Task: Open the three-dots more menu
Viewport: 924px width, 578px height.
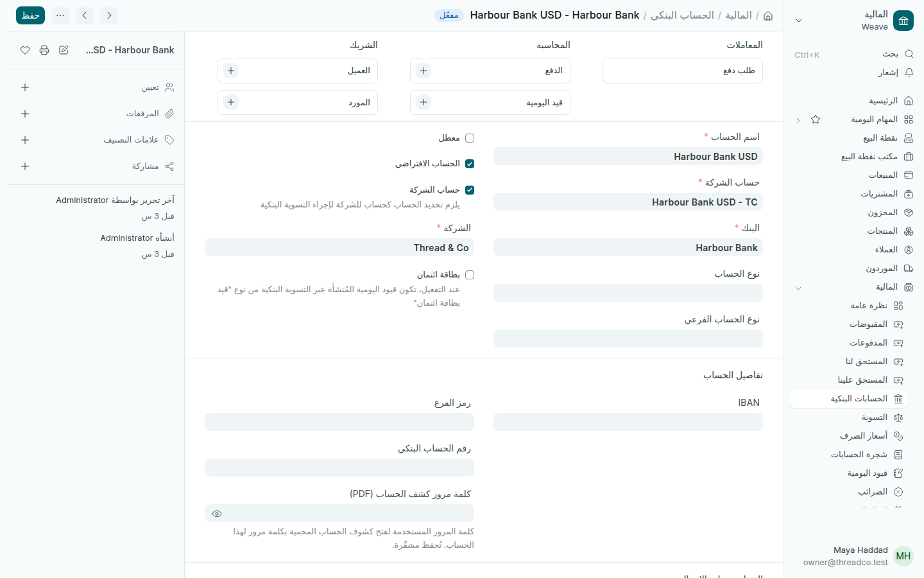Action: pyautogui.click(x=60, y=15)
